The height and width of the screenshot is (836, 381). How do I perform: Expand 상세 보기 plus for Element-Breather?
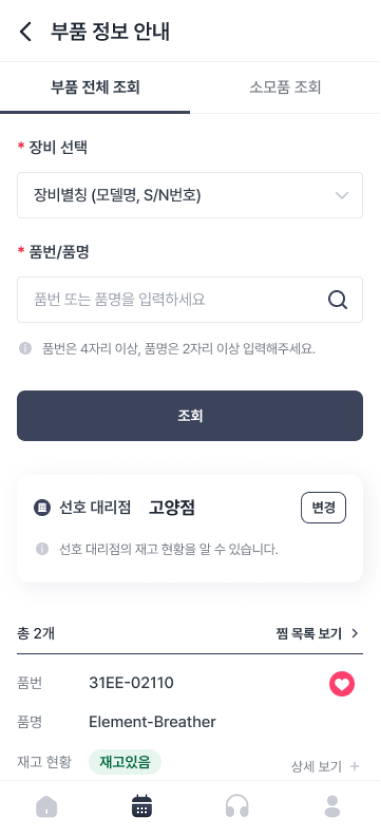point(325,767)
